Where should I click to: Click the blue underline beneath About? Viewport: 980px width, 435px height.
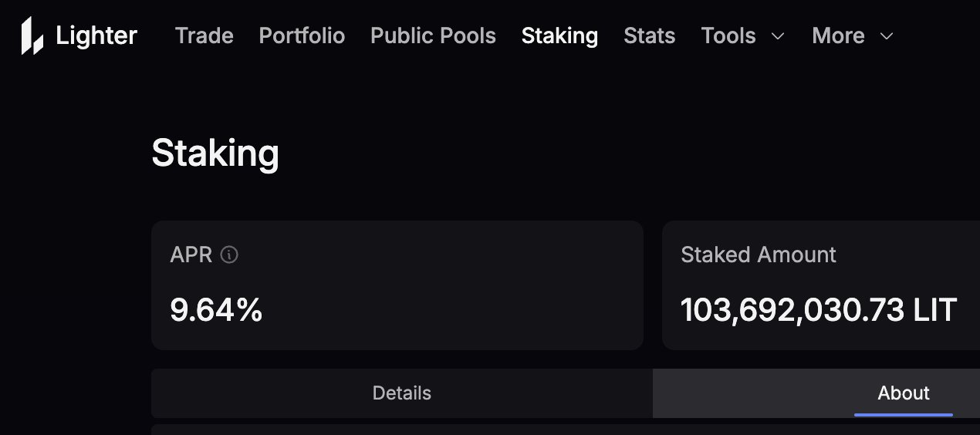pos(903,415)
